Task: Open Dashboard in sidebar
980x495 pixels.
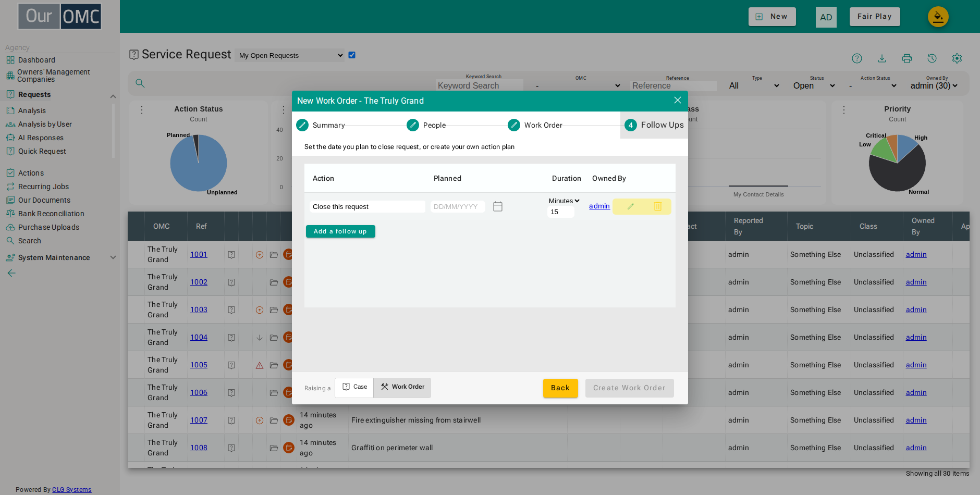Action: click(36, 60)
